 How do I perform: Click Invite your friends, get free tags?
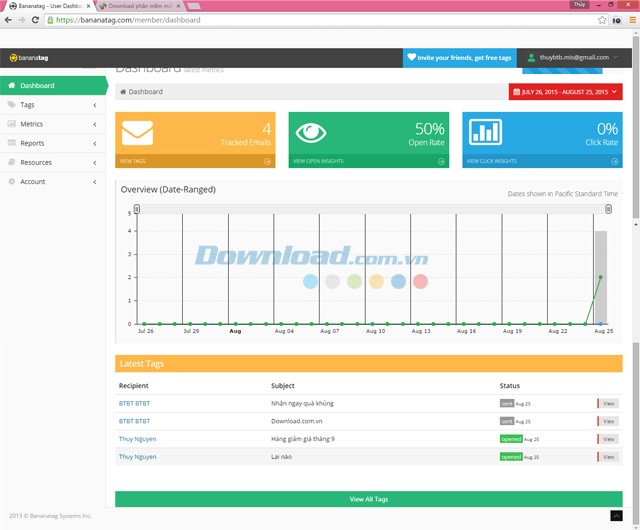point(459,58)
